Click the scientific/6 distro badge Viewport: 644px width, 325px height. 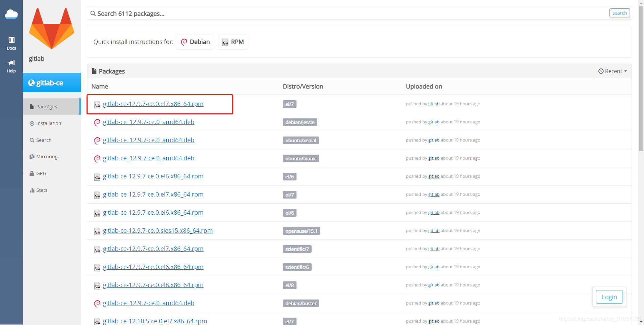(x=297, y=267)
